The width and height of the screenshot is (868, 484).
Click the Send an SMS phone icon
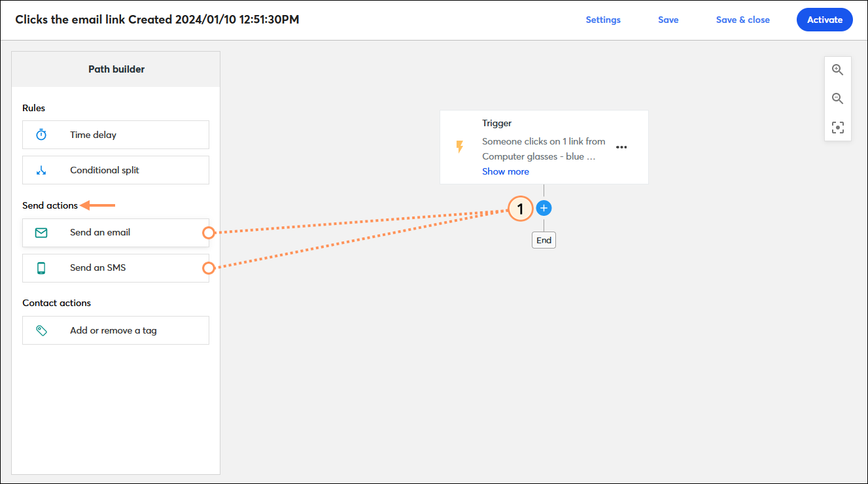point(41,268)
